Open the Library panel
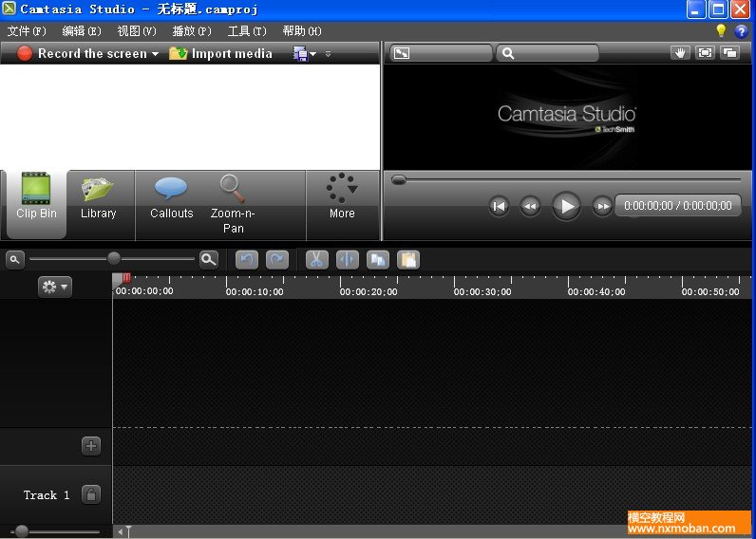Image resolution: width=756 pixels, height=539 pixels. click(98, 197)
